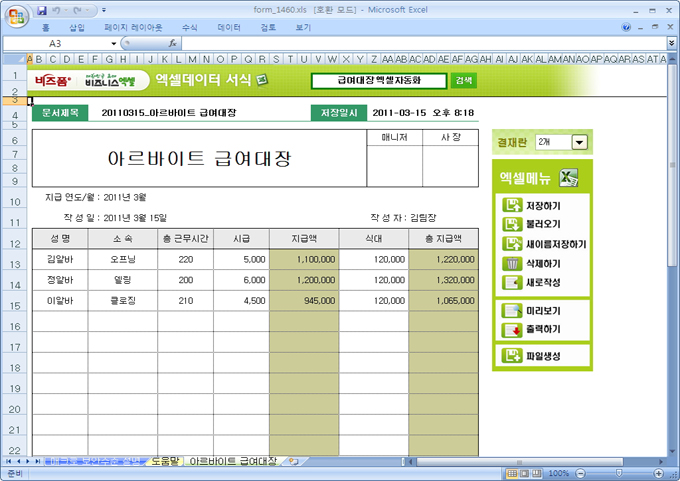Click the 미리보기 (Preview) icon
Image resolution: width=680 pixels, height=481 pixels.
[x=511, y=311]
